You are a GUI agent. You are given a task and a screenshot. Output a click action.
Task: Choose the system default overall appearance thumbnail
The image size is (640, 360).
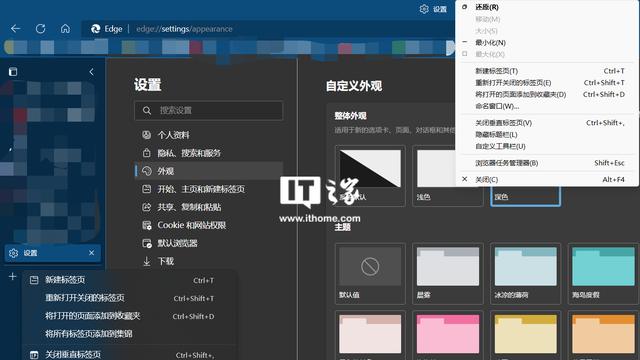point(370,176)
